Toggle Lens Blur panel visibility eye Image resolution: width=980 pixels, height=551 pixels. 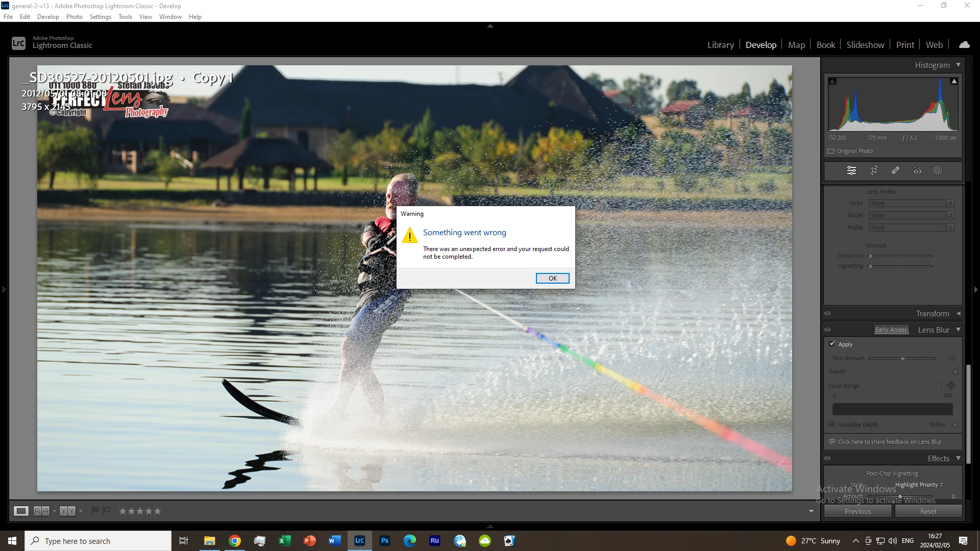pos(827,330)
